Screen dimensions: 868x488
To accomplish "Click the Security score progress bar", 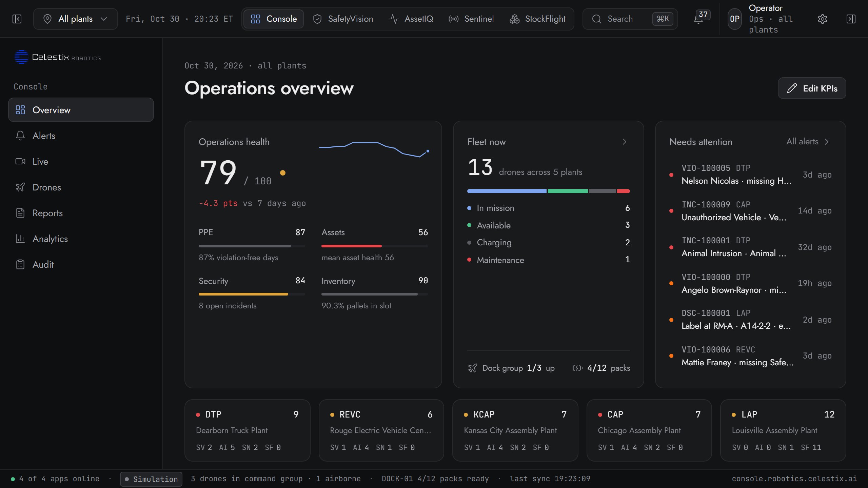I will (x=252, y=294).
